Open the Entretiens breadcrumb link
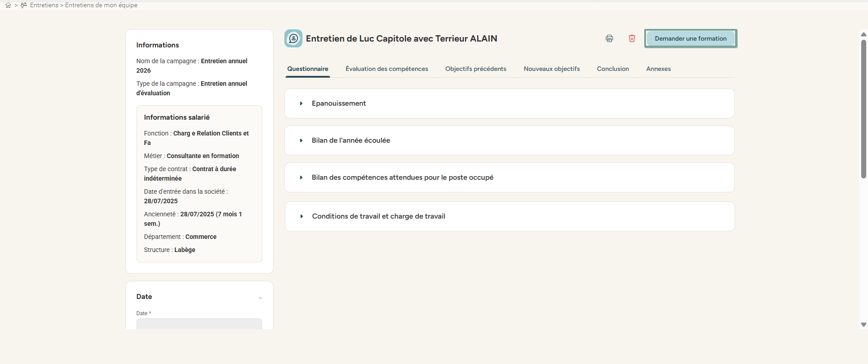The image size is (868, 364). click(45, 5)
